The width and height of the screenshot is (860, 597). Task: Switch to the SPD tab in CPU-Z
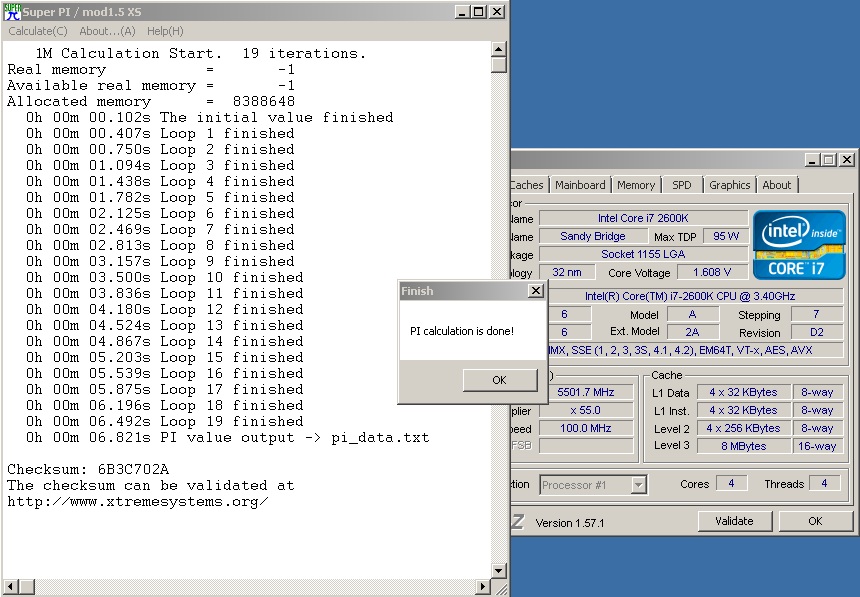(x=682, y=185)
